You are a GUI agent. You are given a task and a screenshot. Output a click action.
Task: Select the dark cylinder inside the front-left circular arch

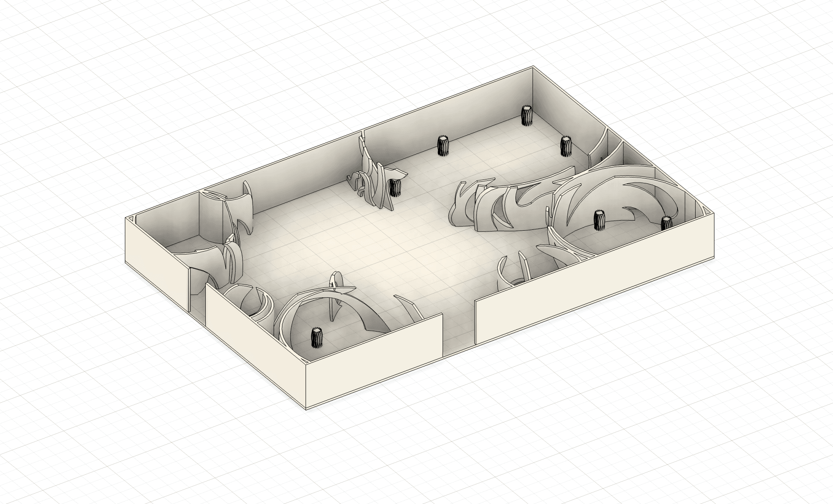pyautogui.click(x=317, y=338)
